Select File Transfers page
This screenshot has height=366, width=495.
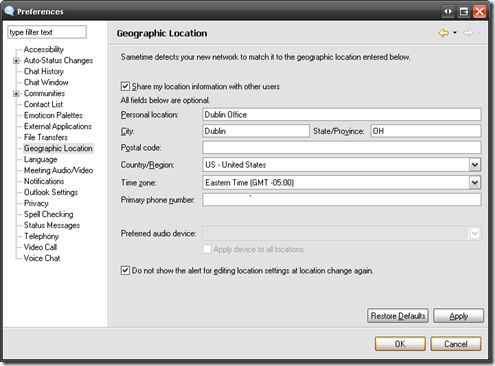(46, 137)
